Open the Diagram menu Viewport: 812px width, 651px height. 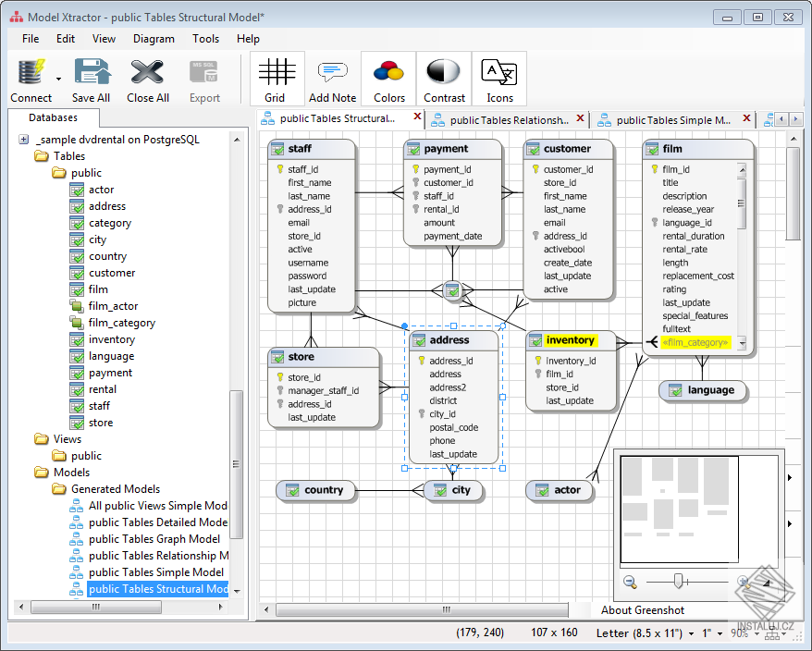[154, 39]
